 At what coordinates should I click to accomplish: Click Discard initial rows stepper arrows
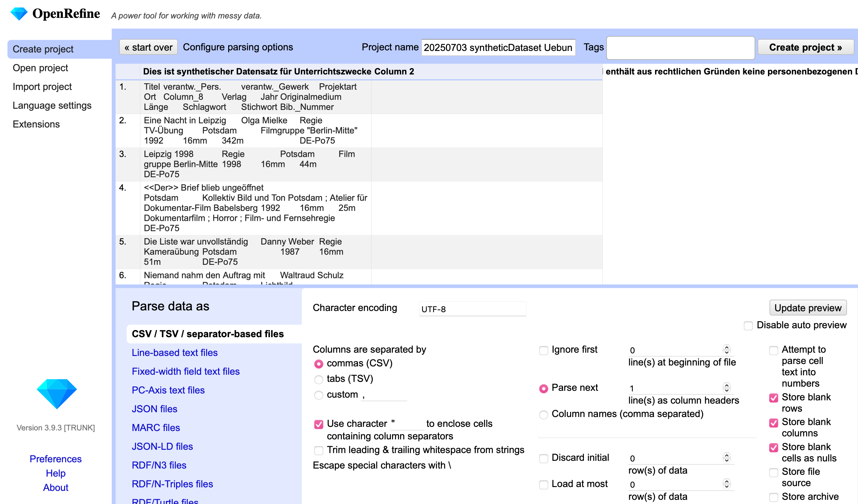point(727,458)
